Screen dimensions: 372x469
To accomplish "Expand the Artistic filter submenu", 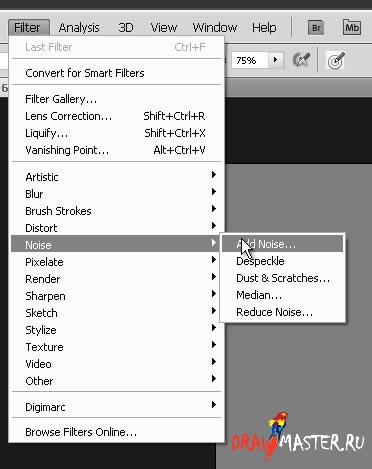I will tap(116, 177).
